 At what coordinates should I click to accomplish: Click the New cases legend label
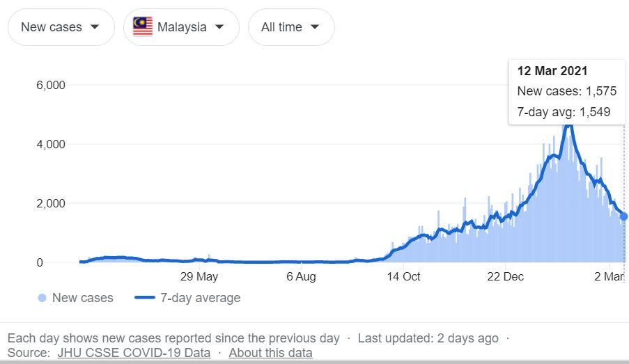click(x=82, y=298)
